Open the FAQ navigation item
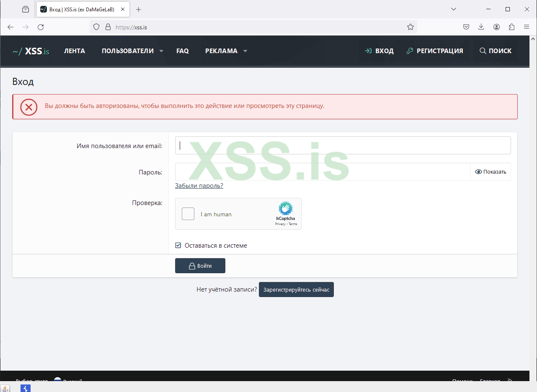 [x=183, y=51]
